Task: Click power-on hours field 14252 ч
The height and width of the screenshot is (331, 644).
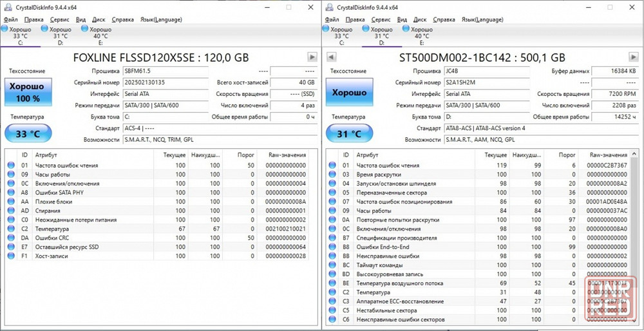Action: pyautogui.click(x=615, y=117)
